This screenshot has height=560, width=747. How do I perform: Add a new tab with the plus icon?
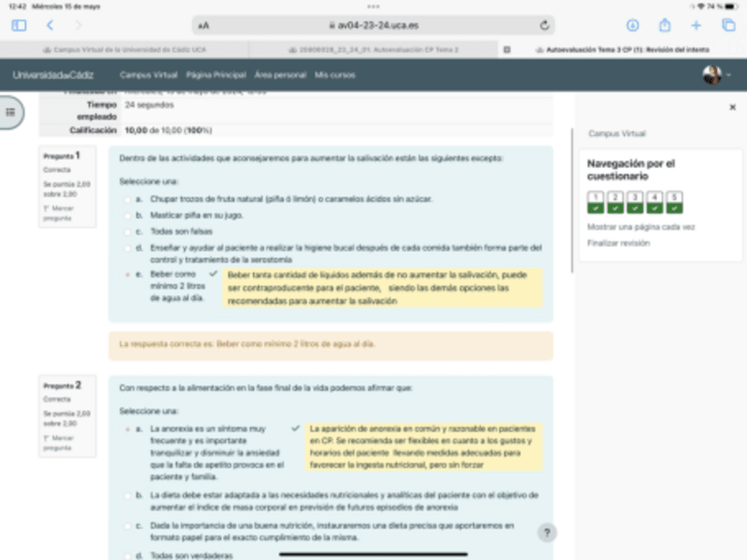tap(696, 26)
